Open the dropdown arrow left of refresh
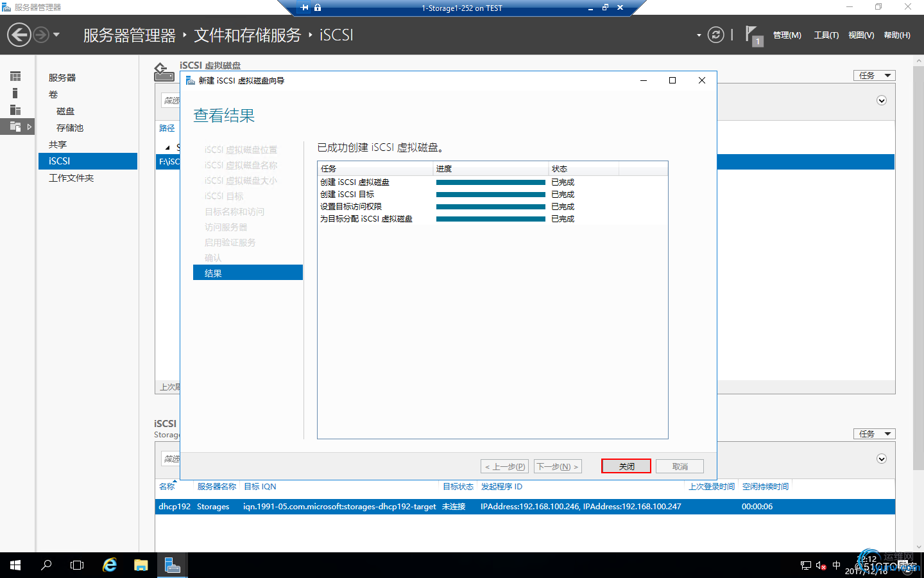Viewport: 924px width, 578px height. 699,35
